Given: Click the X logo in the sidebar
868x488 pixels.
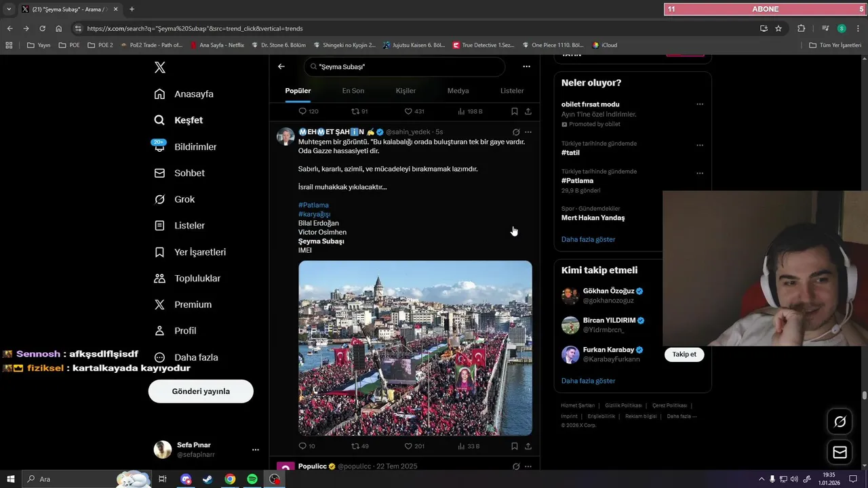Looking at the screenshot, I should tap(159, 67).
